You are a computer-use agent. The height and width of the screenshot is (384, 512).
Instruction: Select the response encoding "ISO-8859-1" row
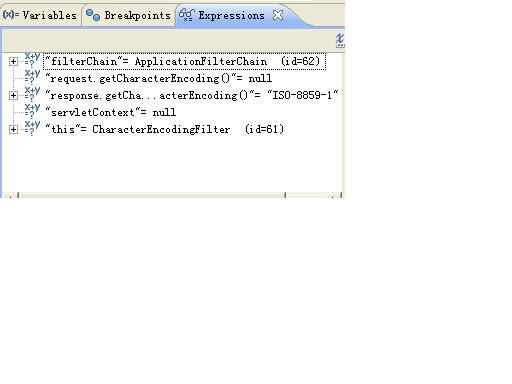coord(192,96)
